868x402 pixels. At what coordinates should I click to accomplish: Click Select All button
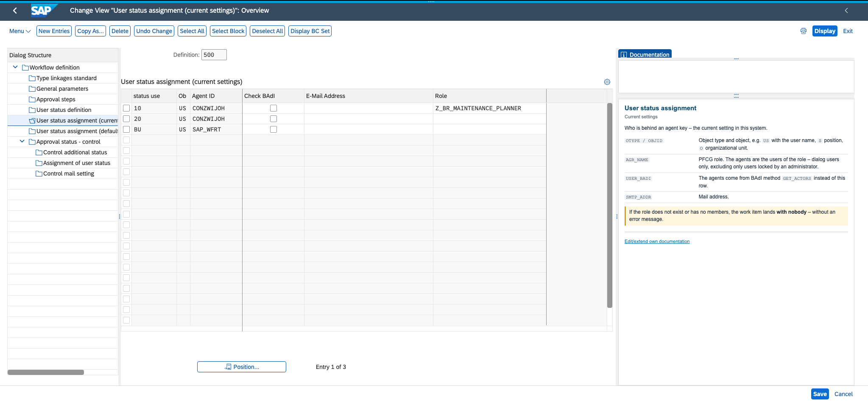pyautogui.click(x=192, y=31)
